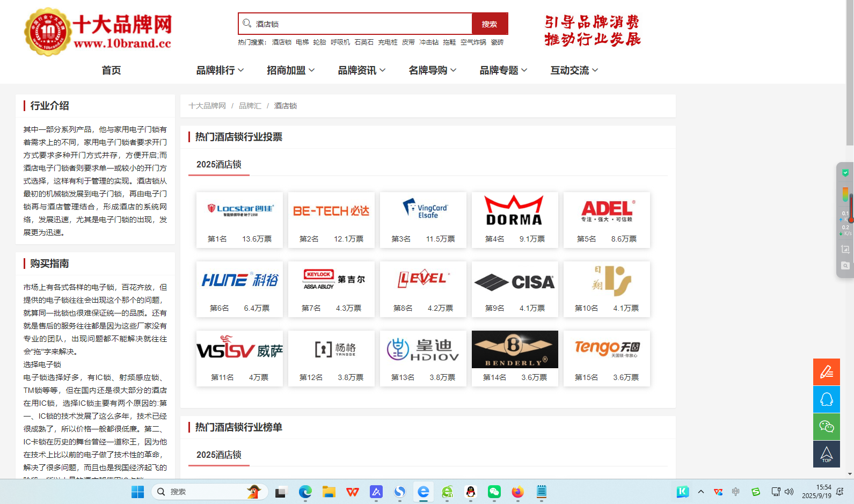Open the 互动交流 navigation menu
The height and width of the screenshot is (504, 854).
(574, 70)
